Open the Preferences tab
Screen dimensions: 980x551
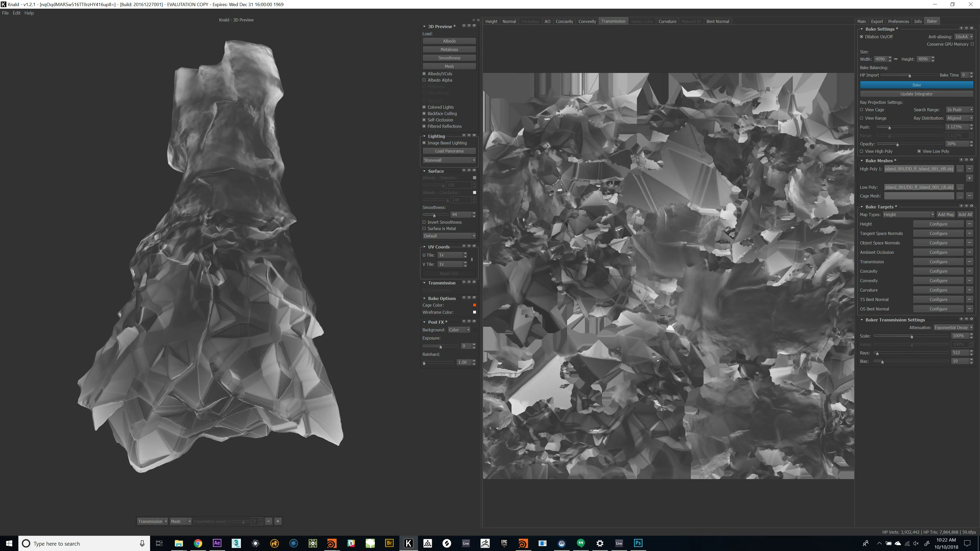coord(899,21)
